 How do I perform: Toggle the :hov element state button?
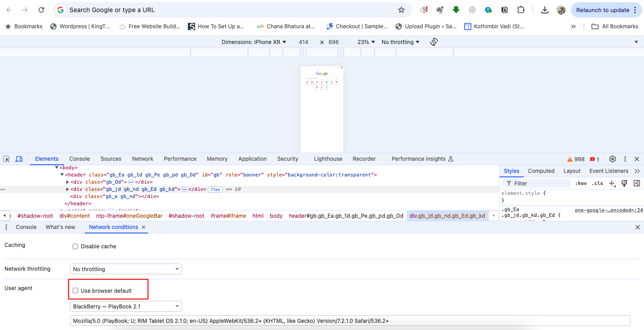pyautogui.click(x=581, y=183)
